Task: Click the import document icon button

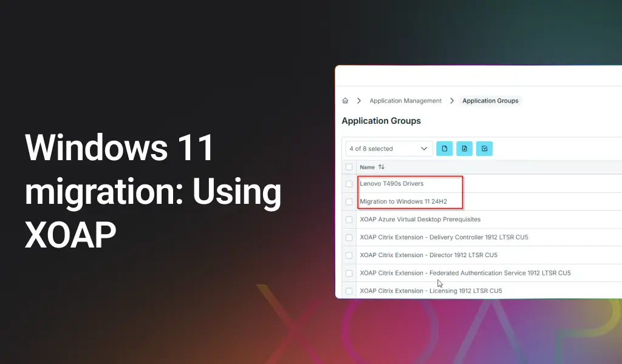Action: click(x=464, y=148)
